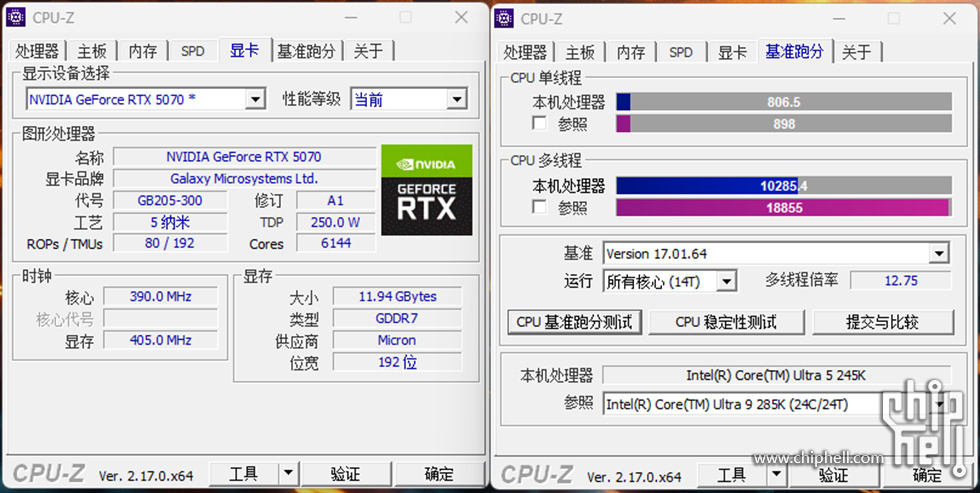Click 显卡品牌 field showing Galaxy Microsystems Ltd.
Screen dimensions: 980x493
(244, 179)
